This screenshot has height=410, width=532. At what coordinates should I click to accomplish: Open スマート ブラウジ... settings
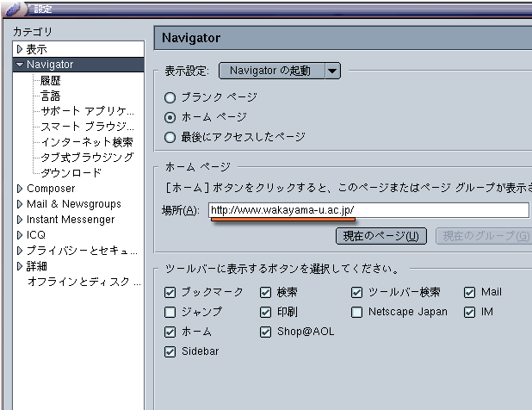87,127
